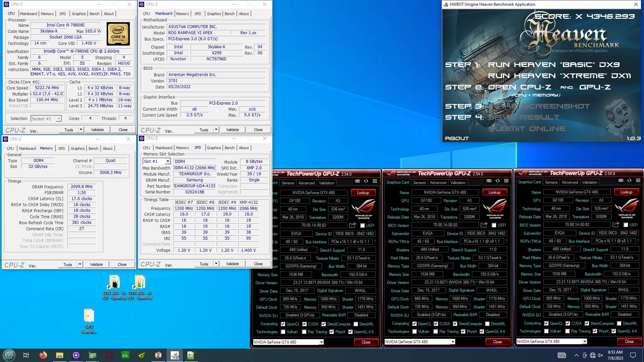Toggle UEFI checkbox in leftmost GPU-Z window
Screen dimensions: 644x362
362,226
